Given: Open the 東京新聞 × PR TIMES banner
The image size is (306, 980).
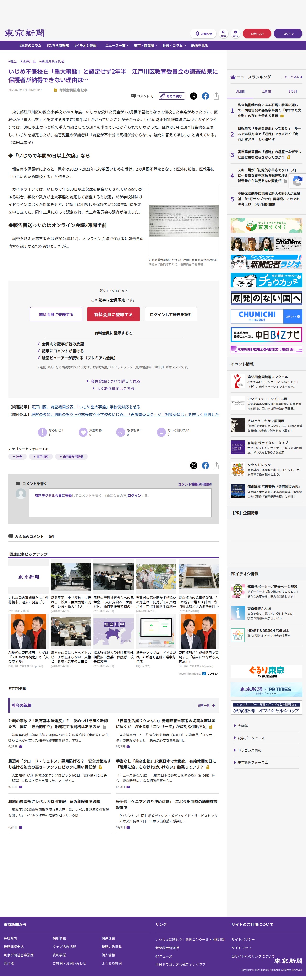Looking at the screenshot, I should pos(267,689).
